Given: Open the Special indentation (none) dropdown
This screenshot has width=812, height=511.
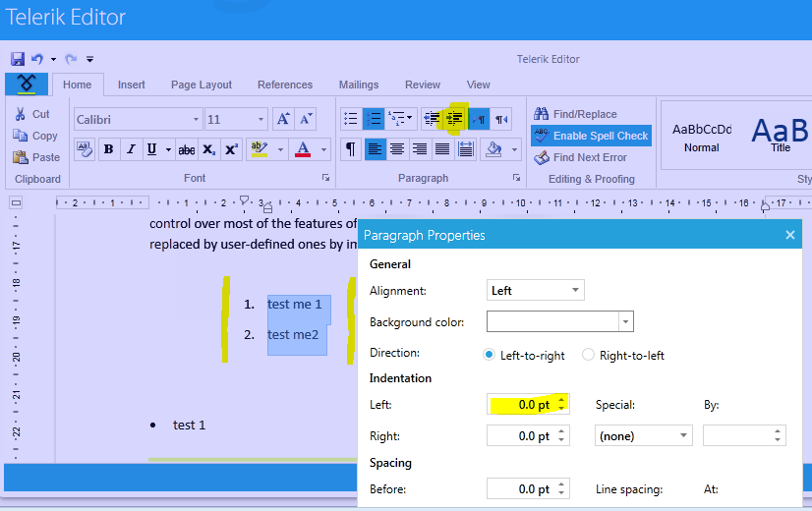Looking at the screenshot, I should (644, 435).
